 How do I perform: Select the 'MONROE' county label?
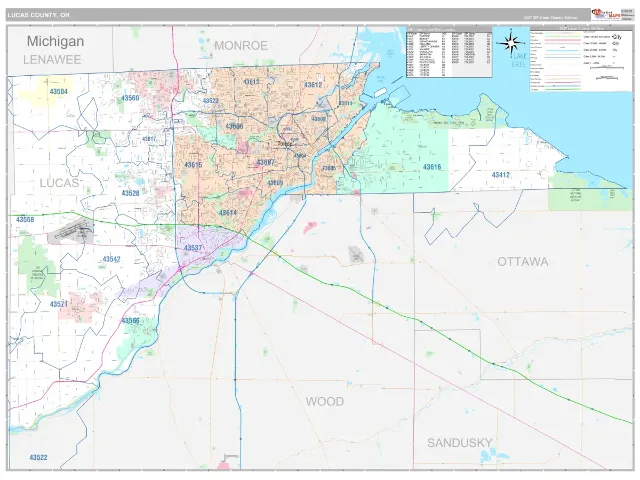(241, 46)
